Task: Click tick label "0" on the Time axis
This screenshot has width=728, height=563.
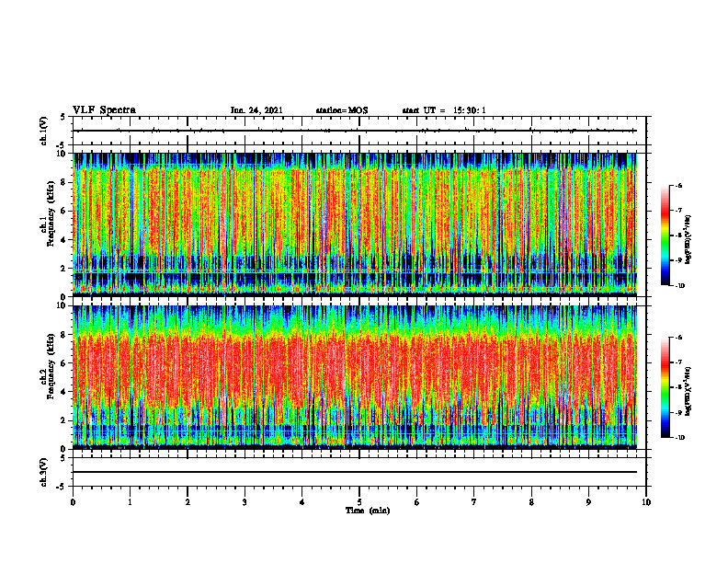Action: (x=73, y=502)
